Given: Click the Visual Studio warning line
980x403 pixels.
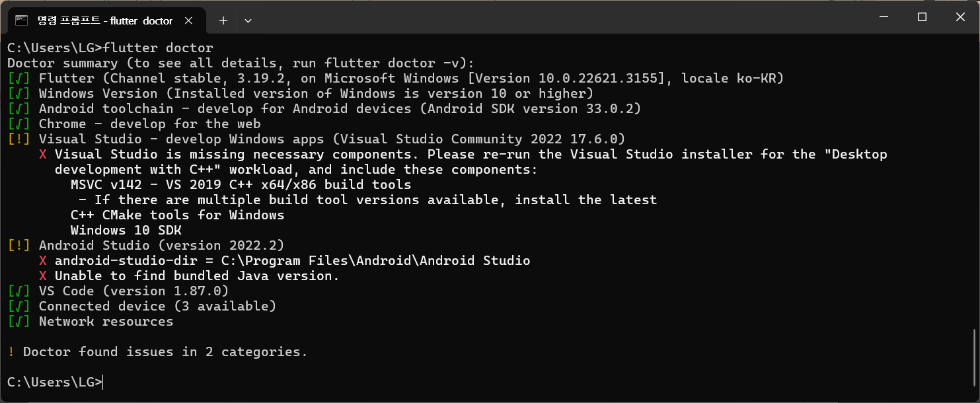Looking at the screenshot, I should click(x=317, y=139).
